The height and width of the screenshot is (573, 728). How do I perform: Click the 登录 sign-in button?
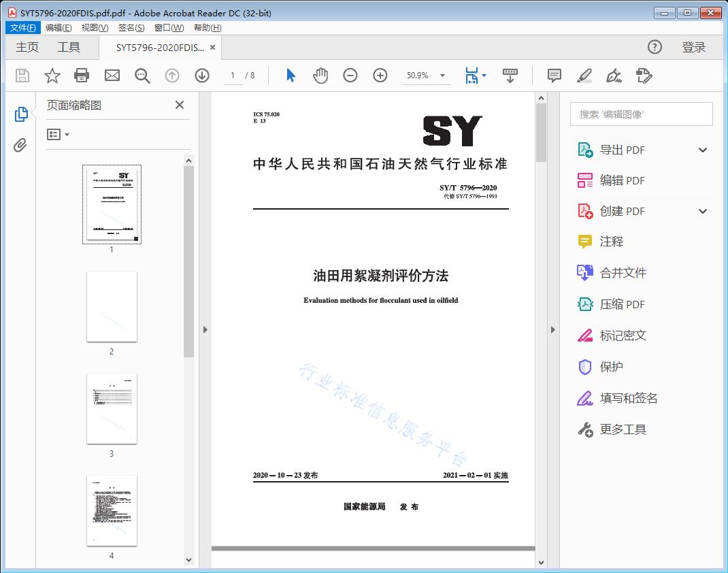click(693, 47)
